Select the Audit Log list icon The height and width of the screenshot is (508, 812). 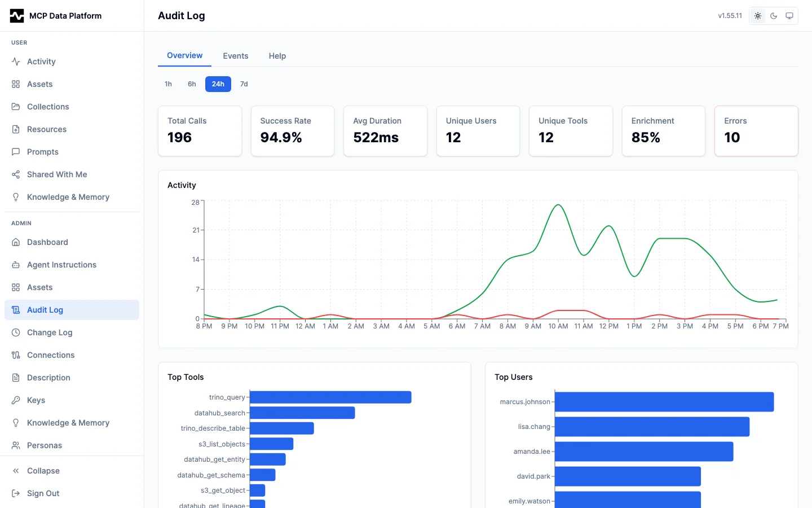(16, 310)
